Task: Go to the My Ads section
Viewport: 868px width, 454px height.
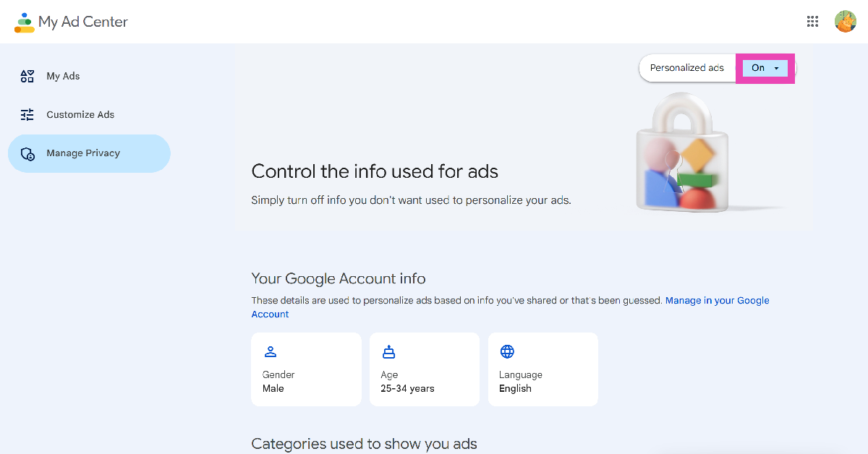Action: [63, 76]
